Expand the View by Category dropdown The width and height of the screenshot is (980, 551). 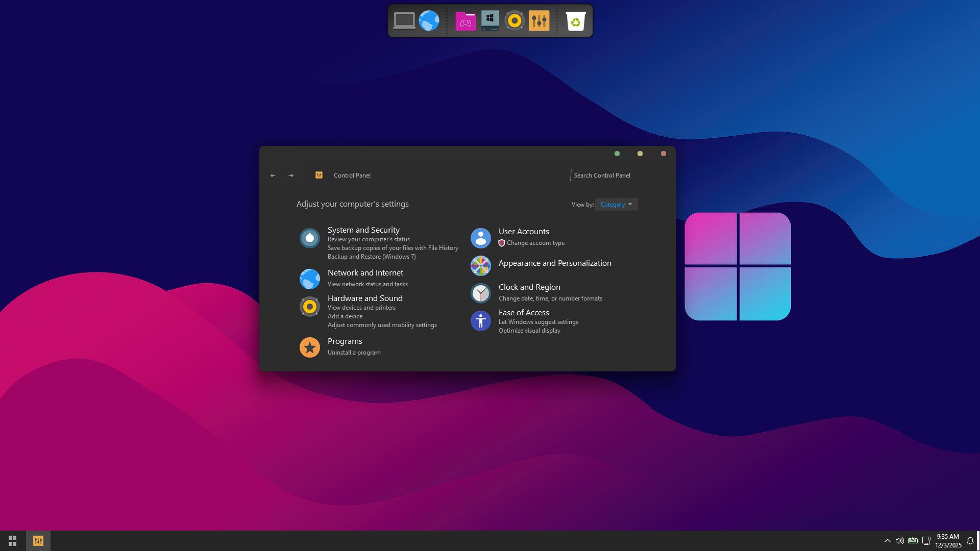pos(616,205)
